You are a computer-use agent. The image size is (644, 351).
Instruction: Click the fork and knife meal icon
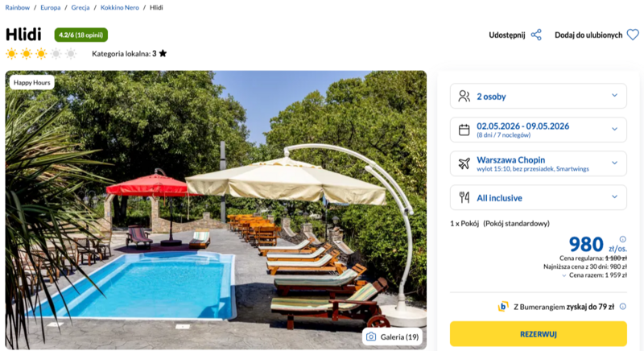pyautogui.click(x=464, y=197)
